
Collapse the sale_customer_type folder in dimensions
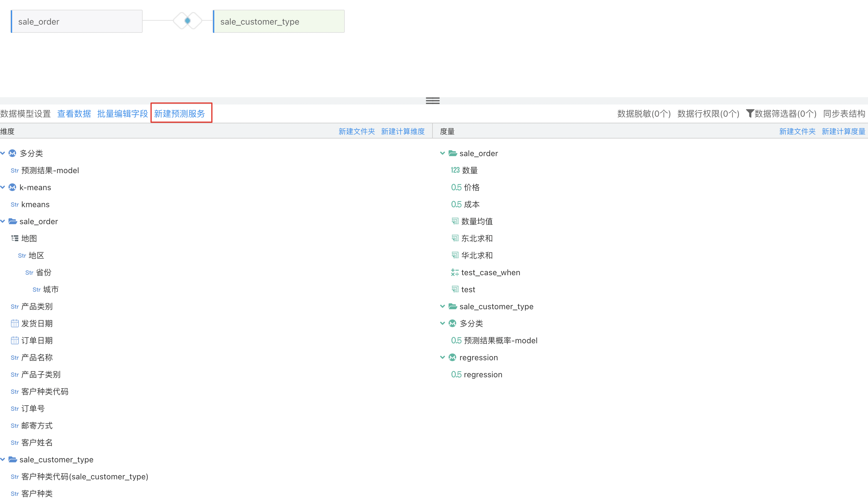(x=3, y=459)
